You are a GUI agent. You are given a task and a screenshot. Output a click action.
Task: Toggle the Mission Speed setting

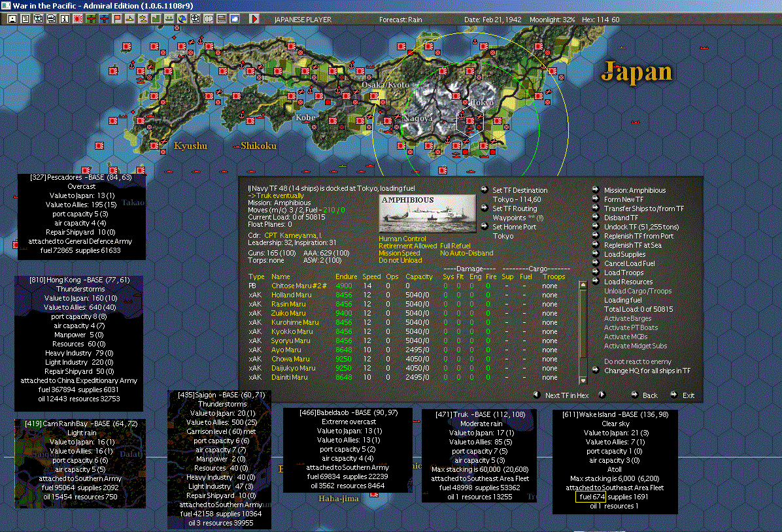pyautogui.click(x=399, y=254)
